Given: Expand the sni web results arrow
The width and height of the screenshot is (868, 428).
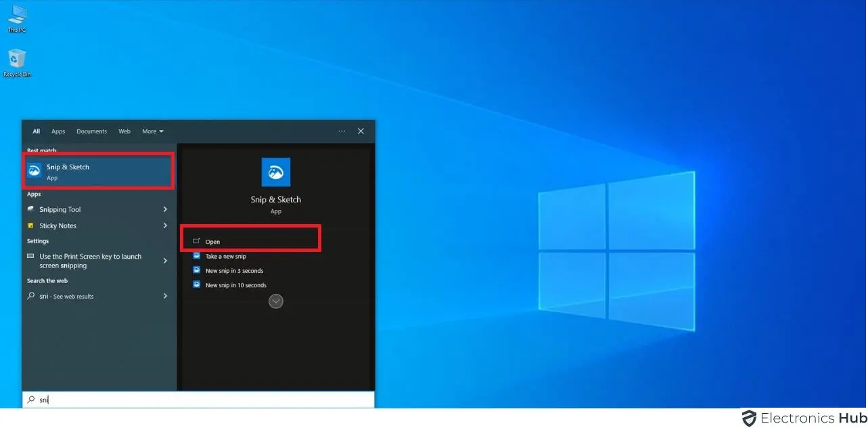Looking at the screenshot, I should (x=166, y=296).
